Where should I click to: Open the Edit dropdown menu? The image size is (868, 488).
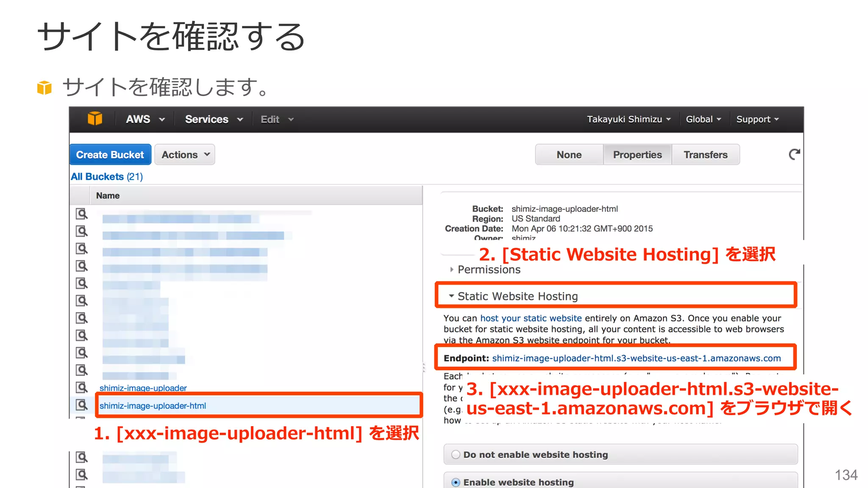click(277, 119)
